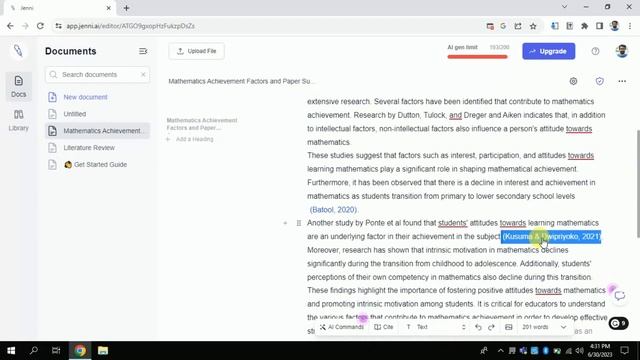Image resolution: width=640 pixels, height=360 pixels.
Task: Show hidden system tray icons
Action: (500, 351)
